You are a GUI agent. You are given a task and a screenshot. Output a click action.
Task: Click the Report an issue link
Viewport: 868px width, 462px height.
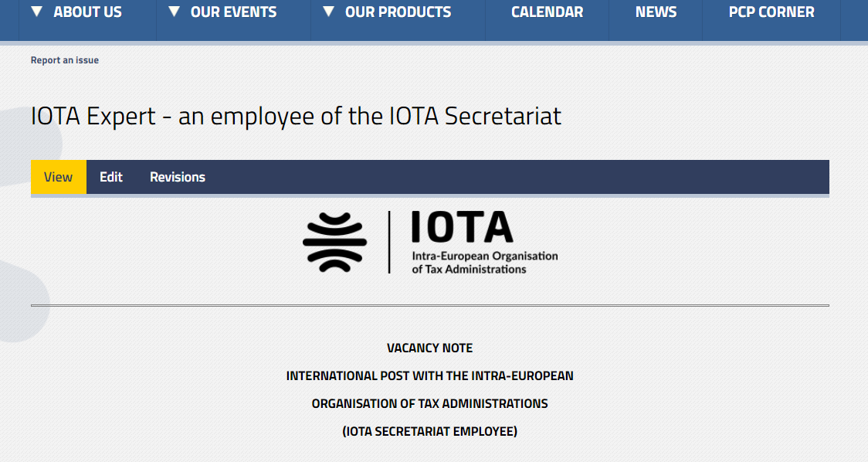pos(65,60)
